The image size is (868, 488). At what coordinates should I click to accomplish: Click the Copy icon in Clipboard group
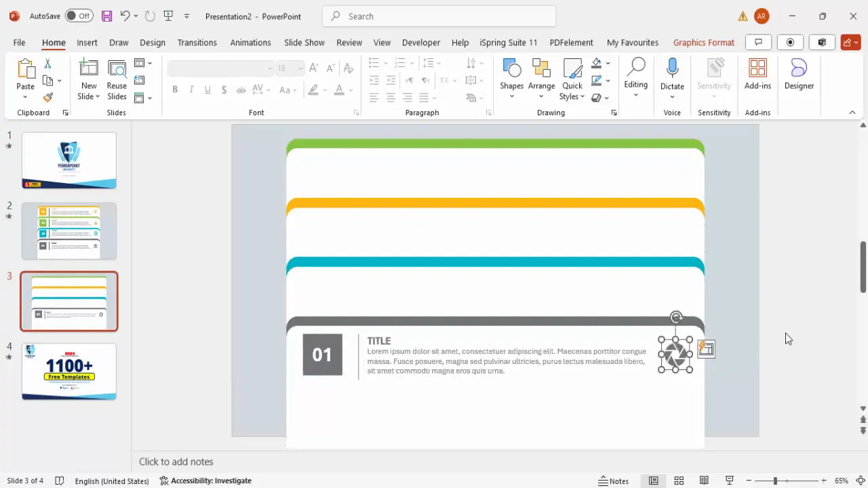[x=47, y=81]
